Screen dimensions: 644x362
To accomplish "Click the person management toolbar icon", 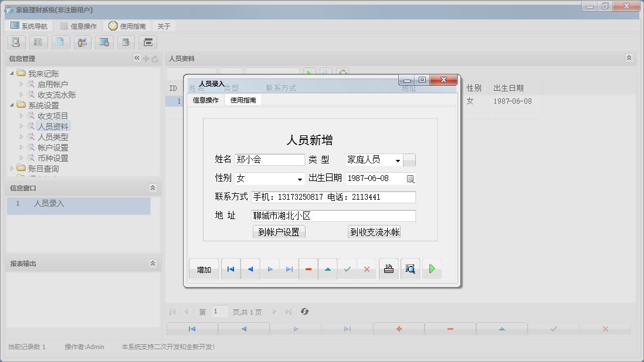I will [82, 42].
